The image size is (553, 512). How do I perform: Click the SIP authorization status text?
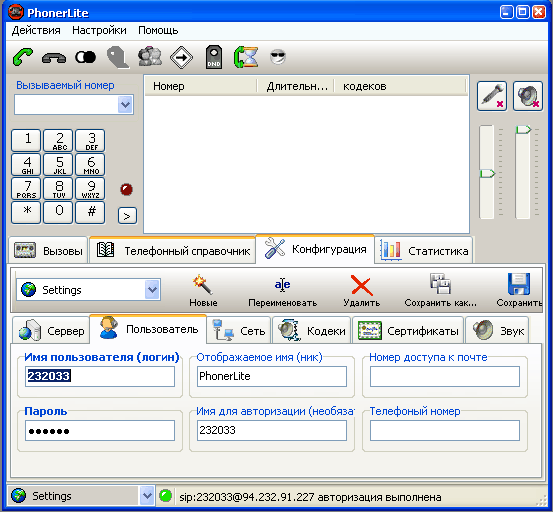(x=310, y=497)
